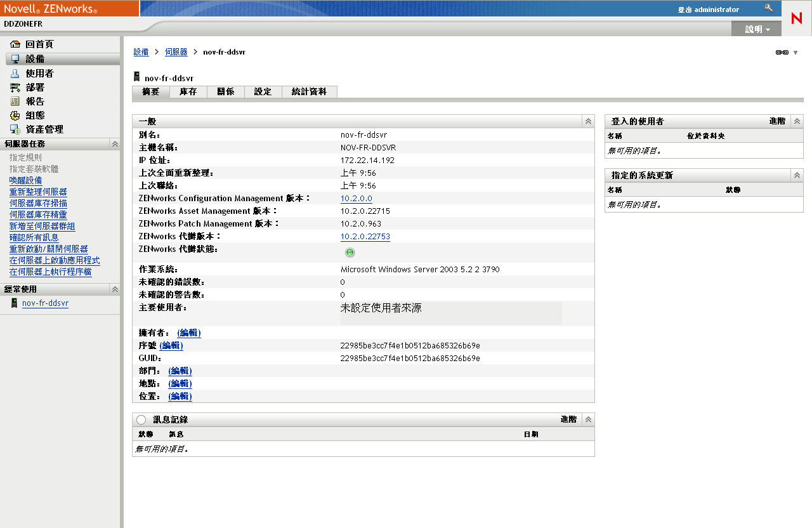
Task: Click the 重新整理伺服器 task link
Action: (x=38, y=192)
